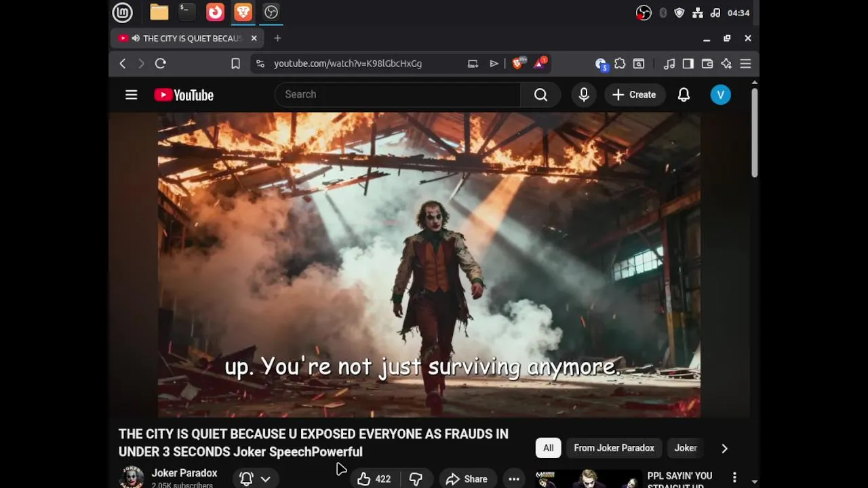868x488 pixels.
Task: Switch to OBS Studio in the panel
Action: pyautogui.click(x=271, y=12)
